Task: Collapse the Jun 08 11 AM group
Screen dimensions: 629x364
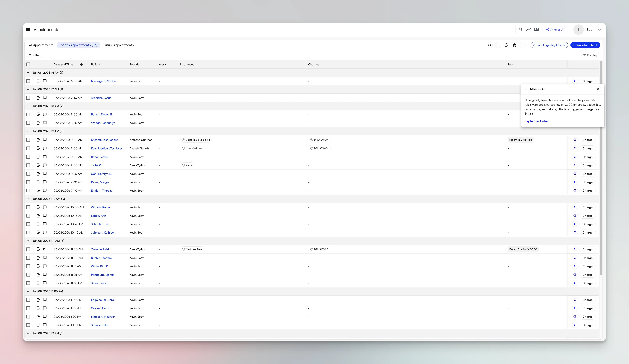Action: (x=28, y=241)
